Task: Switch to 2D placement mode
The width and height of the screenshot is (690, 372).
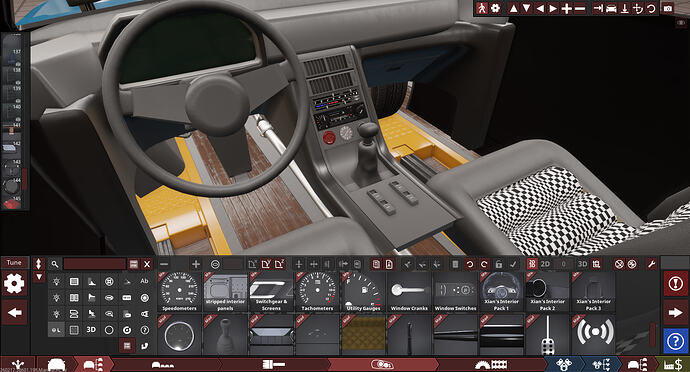Action: pyautogui.click(x=545, y=264)
